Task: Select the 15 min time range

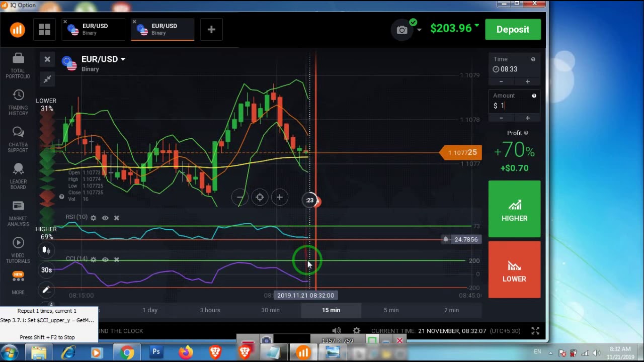Action: 331,310
